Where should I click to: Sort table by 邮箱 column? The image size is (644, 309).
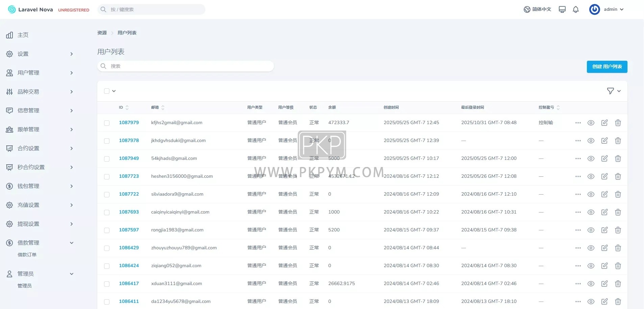point(158,108)
